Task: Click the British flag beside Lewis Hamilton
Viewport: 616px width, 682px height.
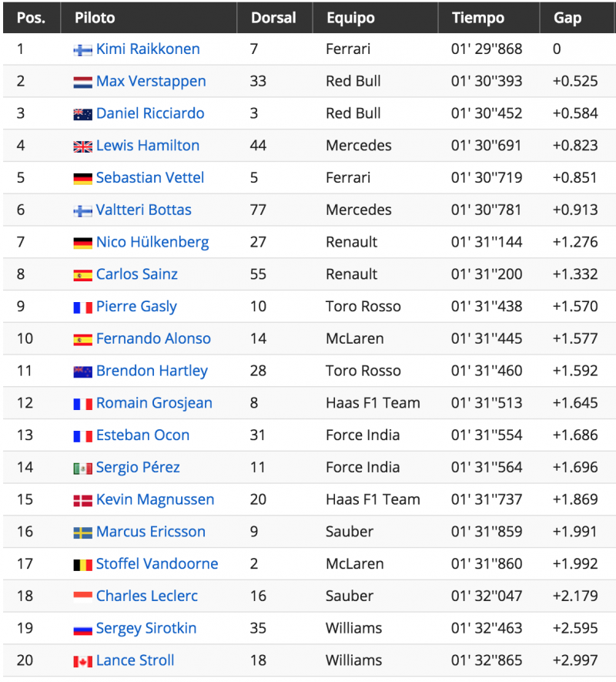Action: (x=82, y=147)
